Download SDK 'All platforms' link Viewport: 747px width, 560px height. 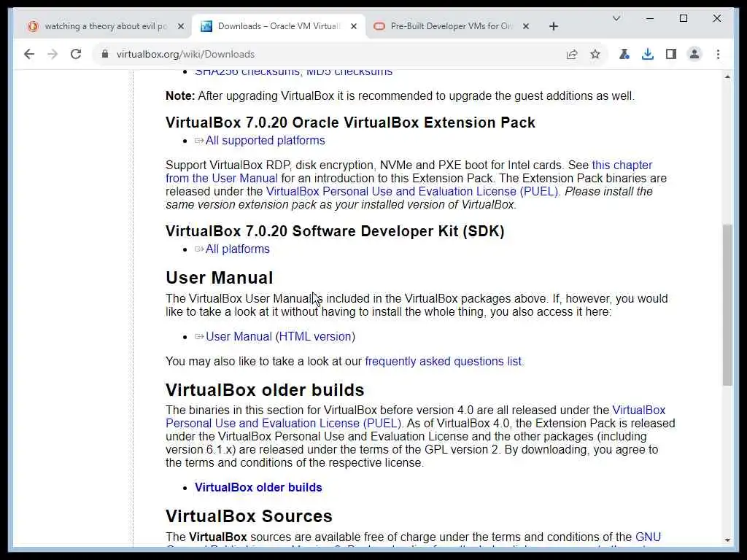point(237,249)
